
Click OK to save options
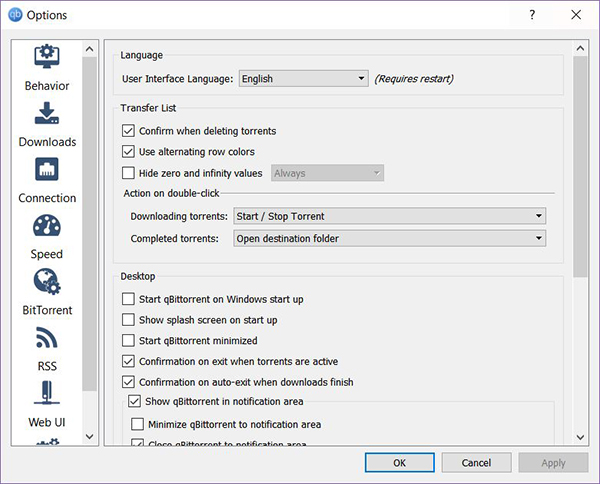[399, 463]
